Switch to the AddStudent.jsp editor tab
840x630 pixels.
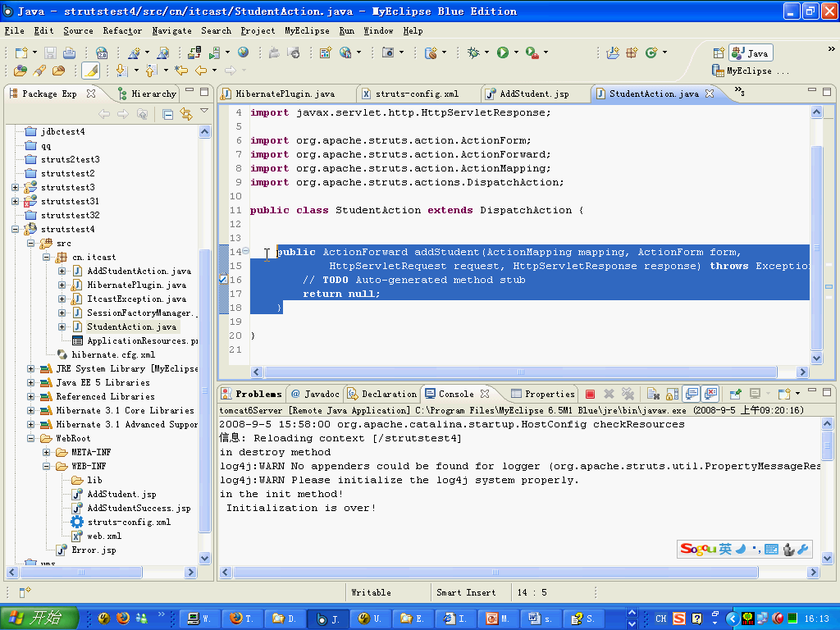tap(534, 94)
